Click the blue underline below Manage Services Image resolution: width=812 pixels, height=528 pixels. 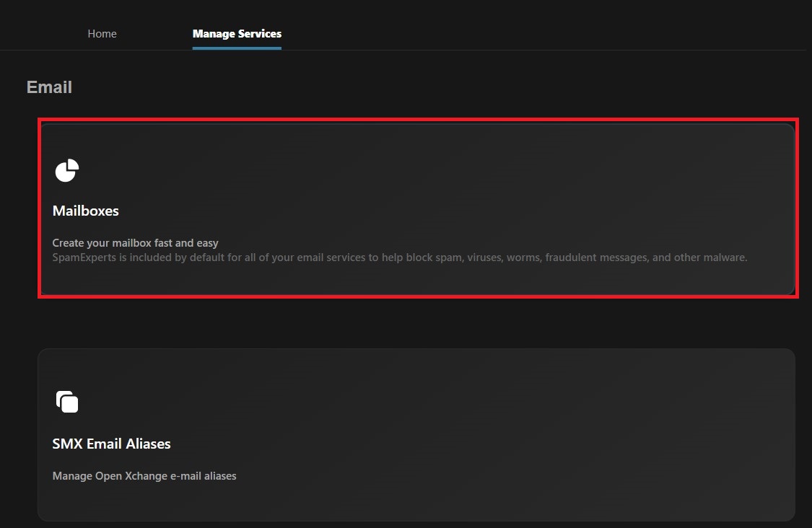click(237, 48)
